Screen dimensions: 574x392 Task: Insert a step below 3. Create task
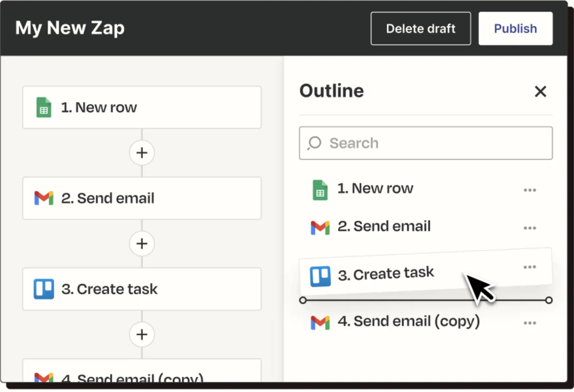(142, 335)
